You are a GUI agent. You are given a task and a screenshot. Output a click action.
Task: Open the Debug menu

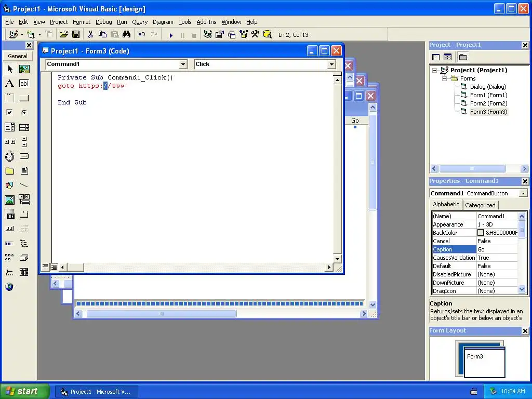(x=103, y=22)
